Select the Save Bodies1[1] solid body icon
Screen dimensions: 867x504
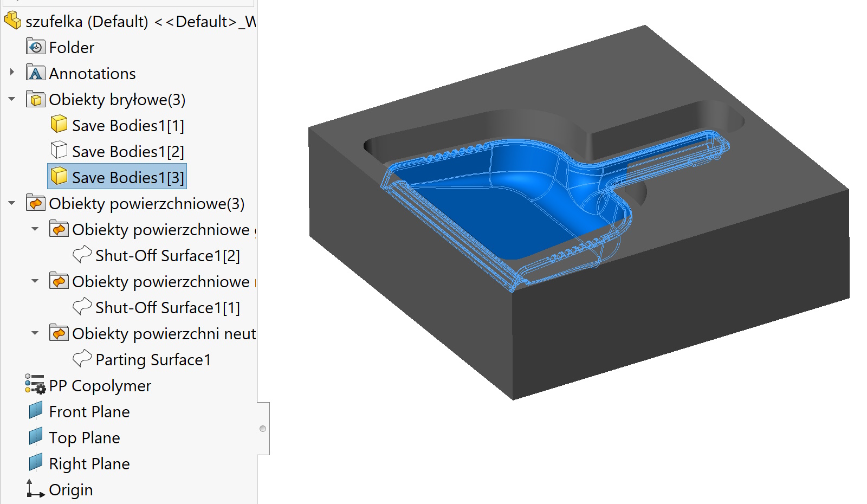[x=59, y=124]
